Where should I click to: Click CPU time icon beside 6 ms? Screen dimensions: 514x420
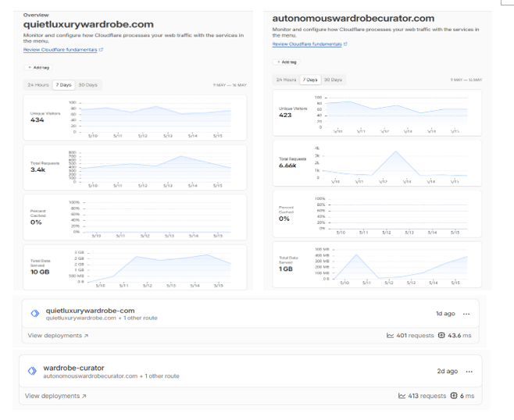click(x=454, y=396)
